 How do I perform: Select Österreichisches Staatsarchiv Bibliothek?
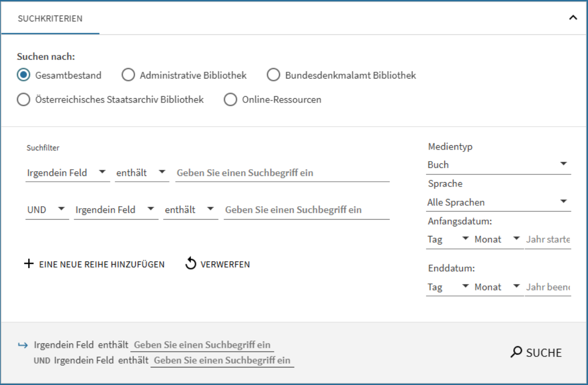tap(24, 100)
